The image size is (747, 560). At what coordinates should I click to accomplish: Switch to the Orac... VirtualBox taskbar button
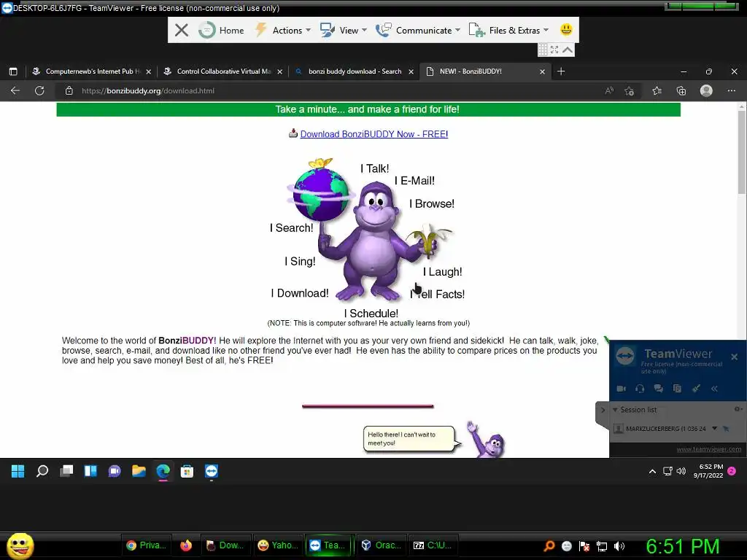tap(382, 545)
